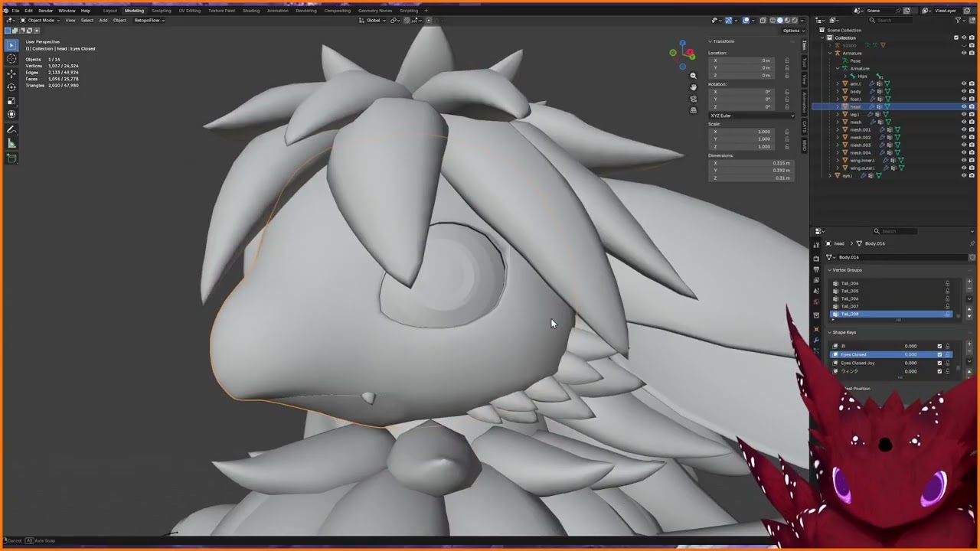Switch to UV Editing workspace tab
Viewport: 980px width, 551px height.
pyautogui.click(x=189, y=11)
